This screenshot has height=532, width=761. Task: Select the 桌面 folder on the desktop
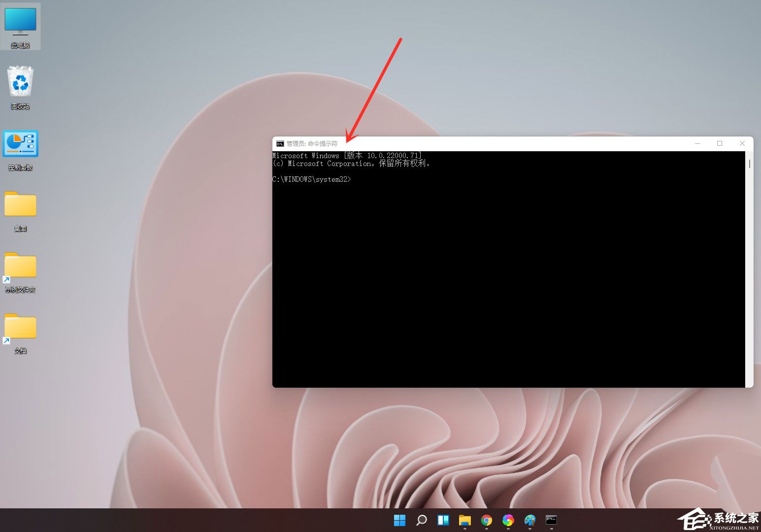20,211
